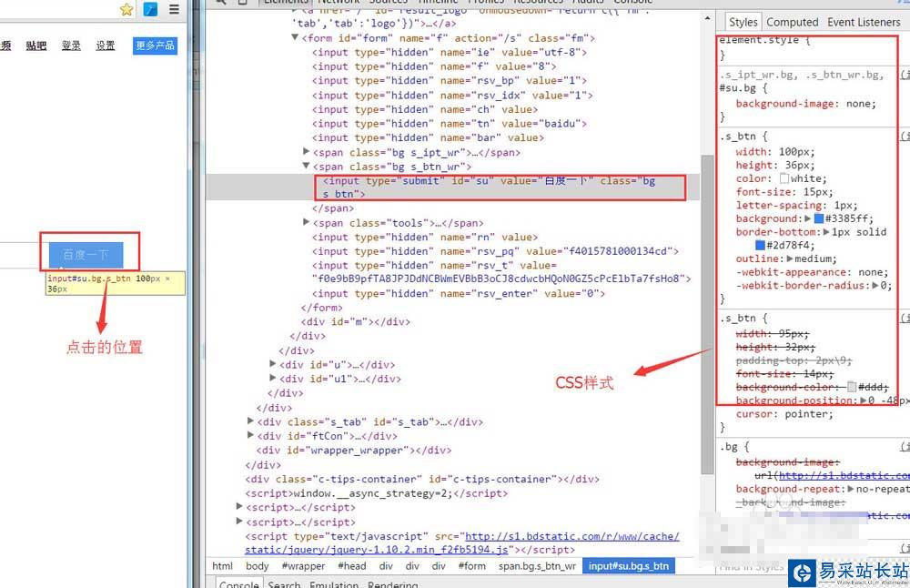This screenshot has height=588, width=910.
Task: Expand the div id="u1" node
Action: click(273, 378)
